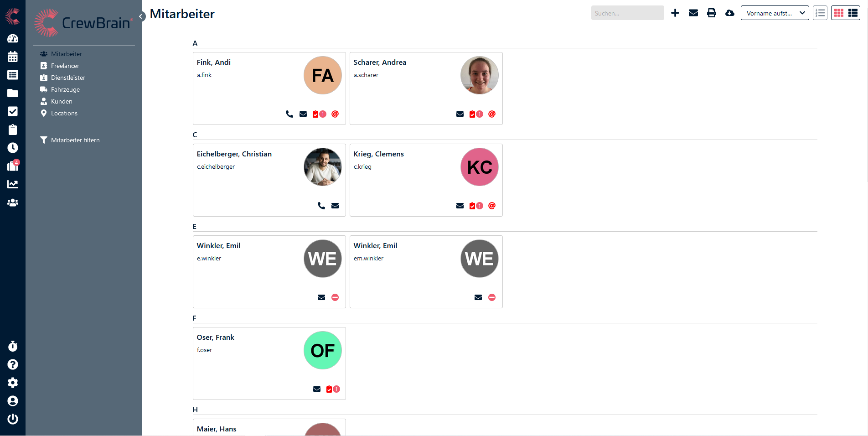Open the 'Vorname aufst...' sort dropdown
This screenshot has width=868, height=436.
[775, 13]
